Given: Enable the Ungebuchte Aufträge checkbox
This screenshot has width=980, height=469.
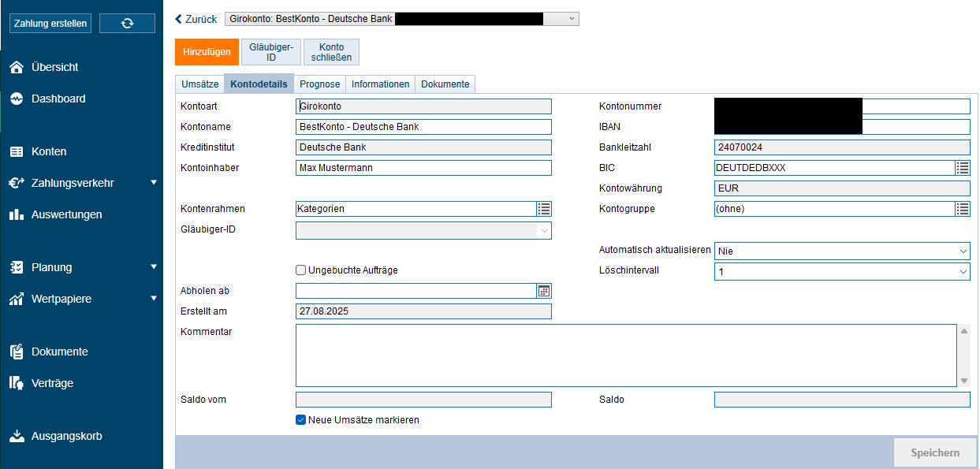Looking at the screenshot, I should coord(301,270).
